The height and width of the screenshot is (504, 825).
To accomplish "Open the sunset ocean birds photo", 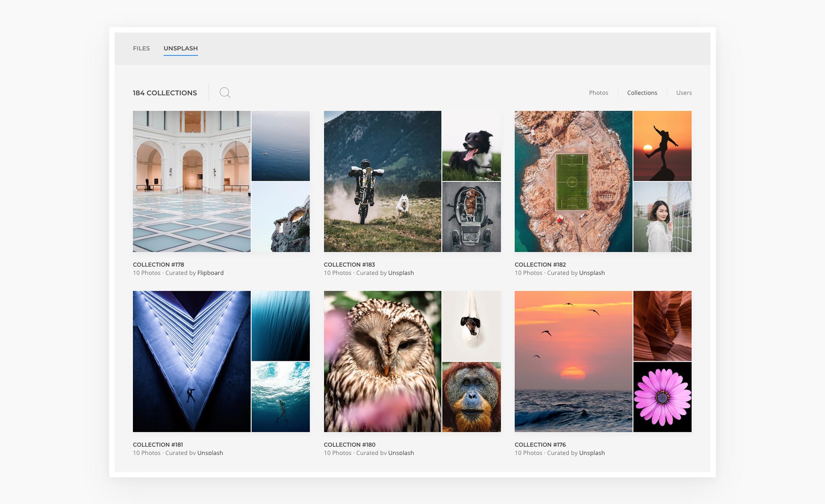I will pyautogui.click(x=573, y=361).
